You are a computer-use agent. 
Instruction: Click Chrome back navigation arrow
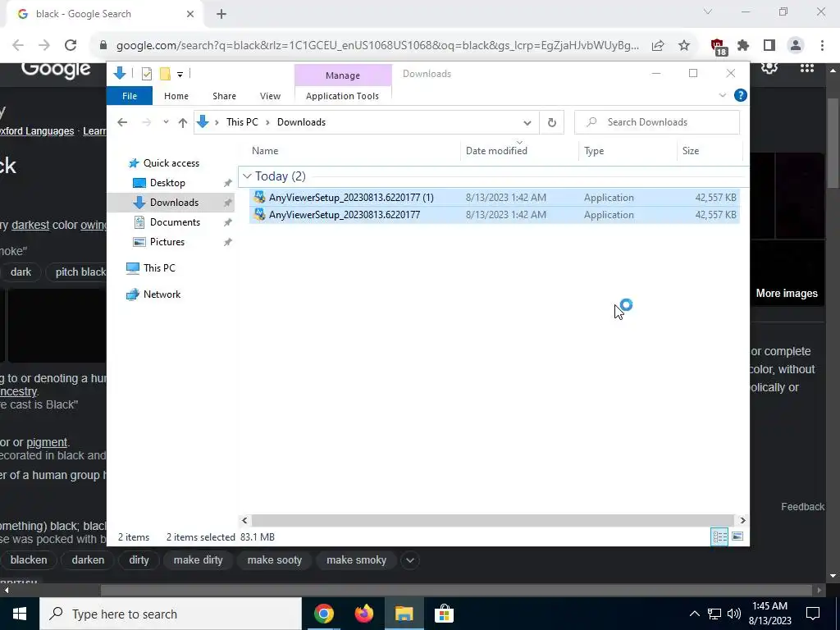(x=18, y=46)
